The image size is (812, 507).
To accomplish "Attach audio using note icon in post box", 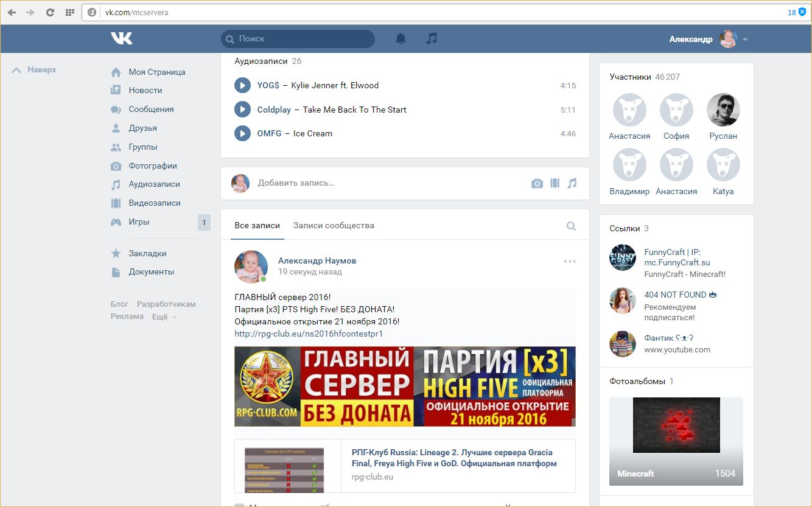I will pos(572,183).
